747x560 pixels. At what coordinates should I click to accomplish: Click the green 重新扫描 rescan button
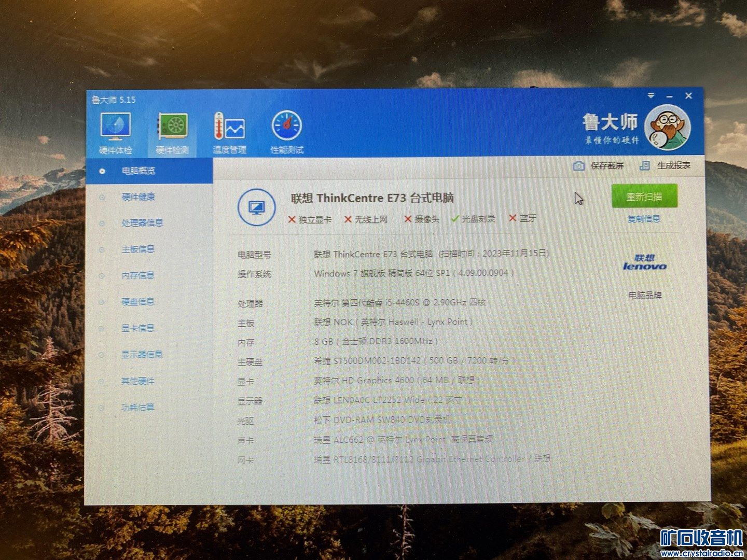[644, 196]
